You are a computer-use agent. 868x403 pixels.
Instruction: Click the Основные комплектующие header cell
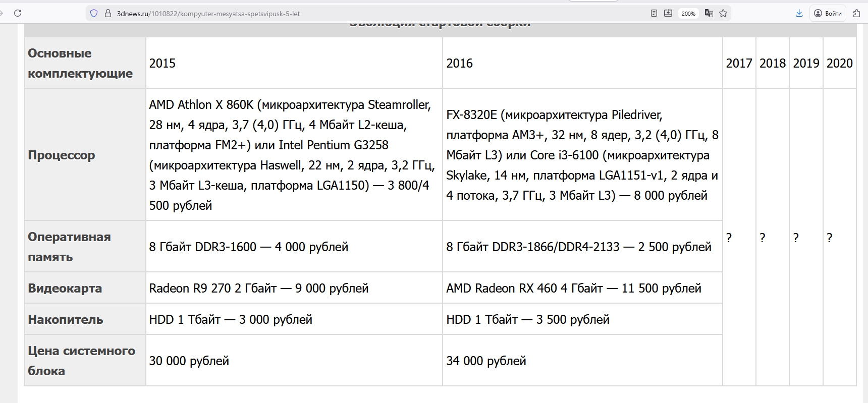tap(85, 63)
